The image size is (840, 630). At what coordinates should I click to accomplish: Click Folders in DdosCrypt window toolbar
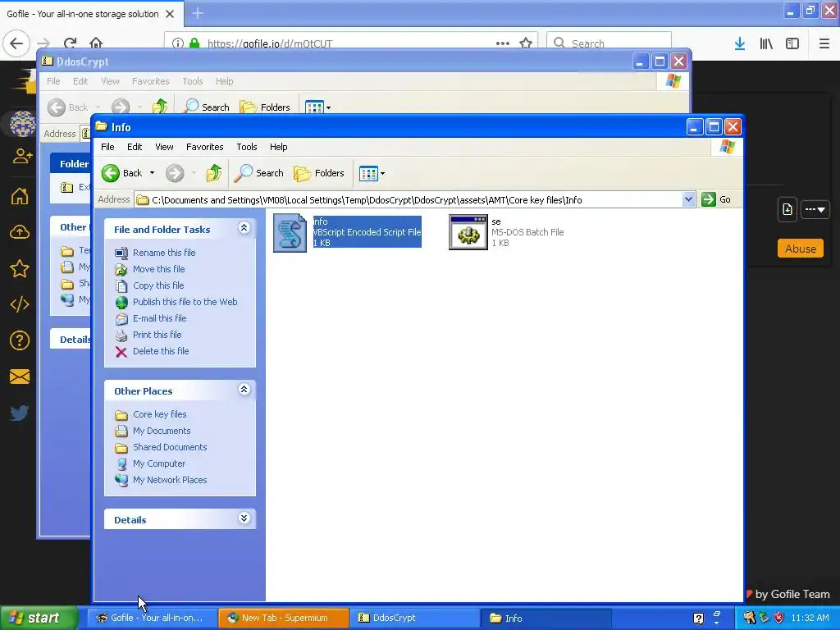pyautogui.click(x=265, y=107)
